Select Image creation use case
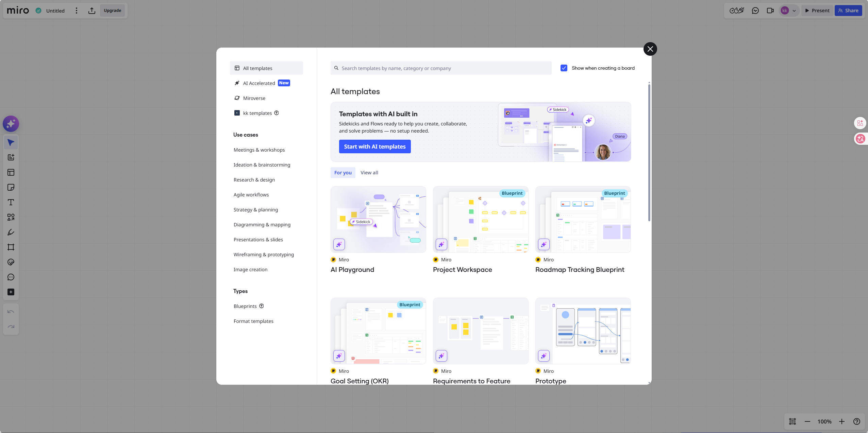The width and height of the screenshot is (868, 433). 250,270
